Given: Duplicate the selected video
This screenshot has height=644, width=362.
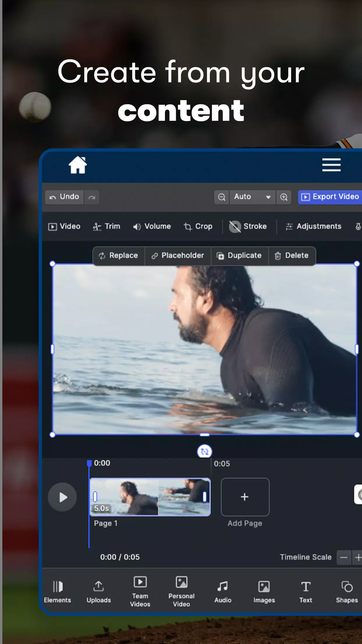Looking at the screenshot, I should pyautogui.click(x=239, y=256).
